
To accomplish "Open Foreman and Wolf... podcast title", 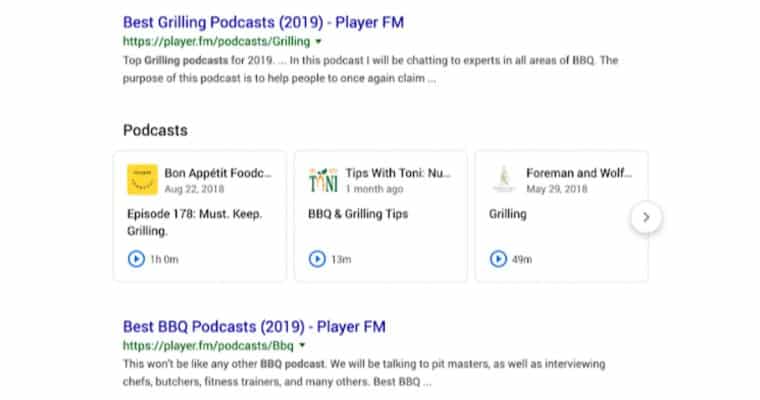I will pos(579,173).
